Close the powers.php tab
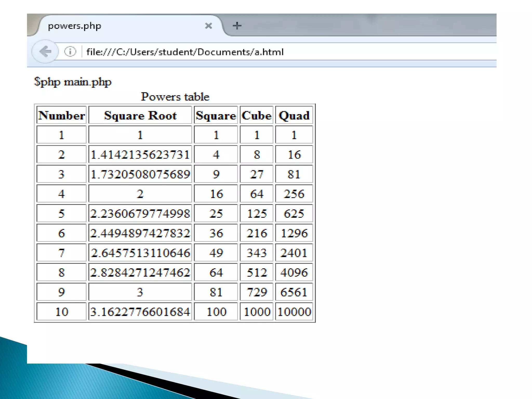 click(x=208, y=26)
